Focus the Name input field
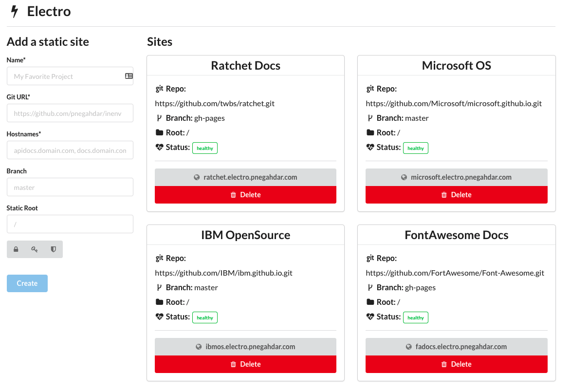 click(x=70, y=76)
